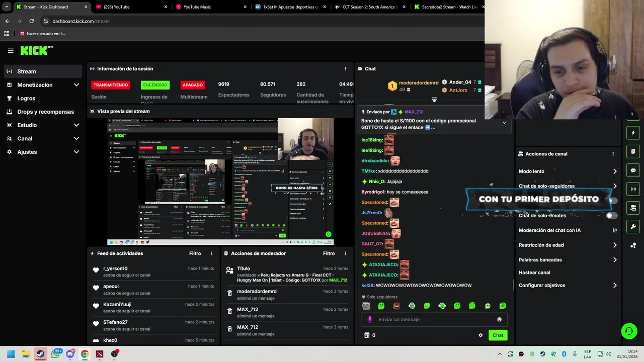Image resolution: width=644 pixels, height=362 pixels.
Task: Click Filtro in Feed de actividades
Action: click(195, 253)
